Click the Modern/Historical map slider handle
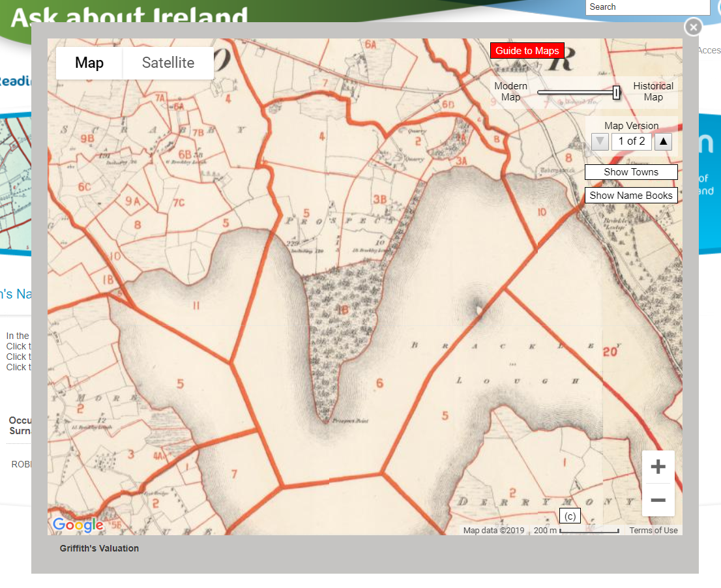Viewport: 721px width, 588px height. 615,93
